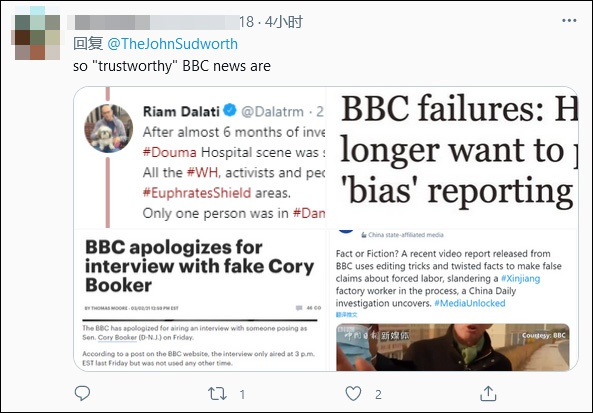Click Riam Dalati's verified badge icon
The width and height of the screenshot is (593, 413).
(x=230, y=111)
